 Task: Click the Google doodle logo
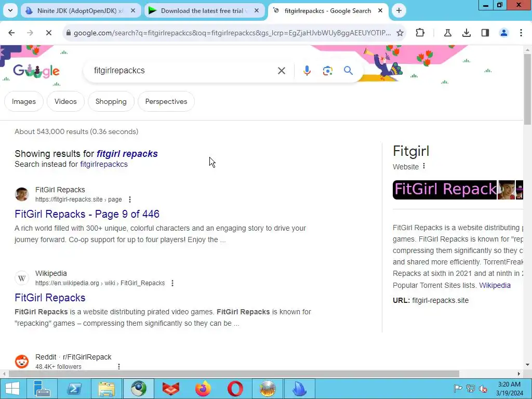pyautogui.click(x=36, y=71)
